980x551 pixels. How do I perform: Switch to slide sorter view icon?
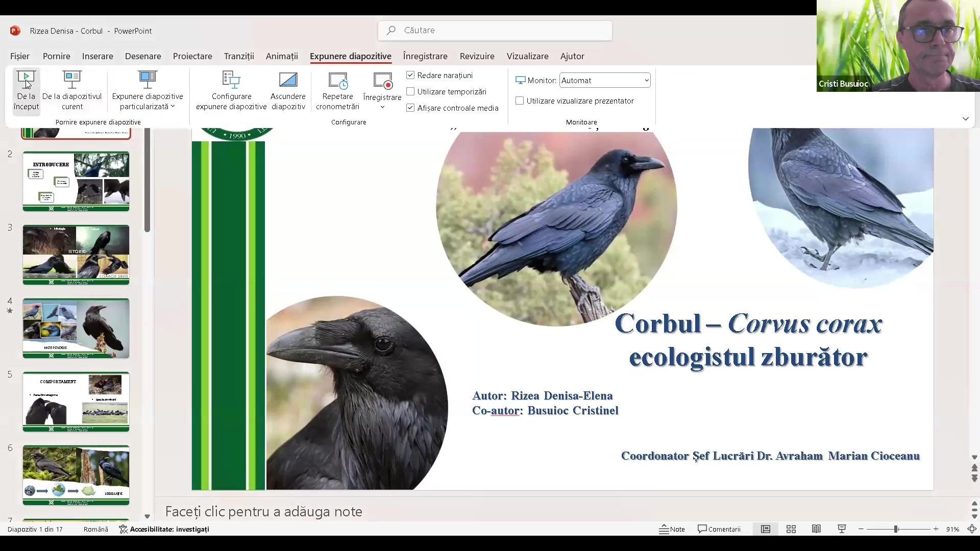[x=791, y=529]
